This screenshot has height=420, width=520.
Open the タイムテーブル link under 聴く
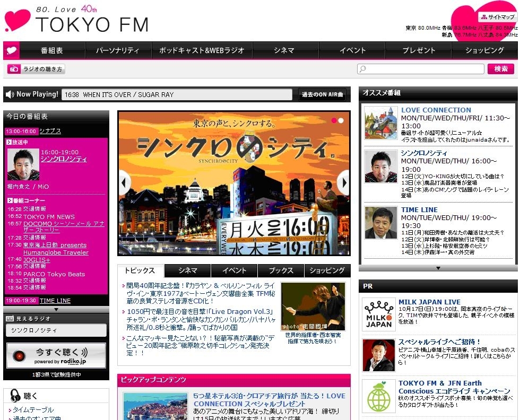pyautogui.click(x=33, y=410)
